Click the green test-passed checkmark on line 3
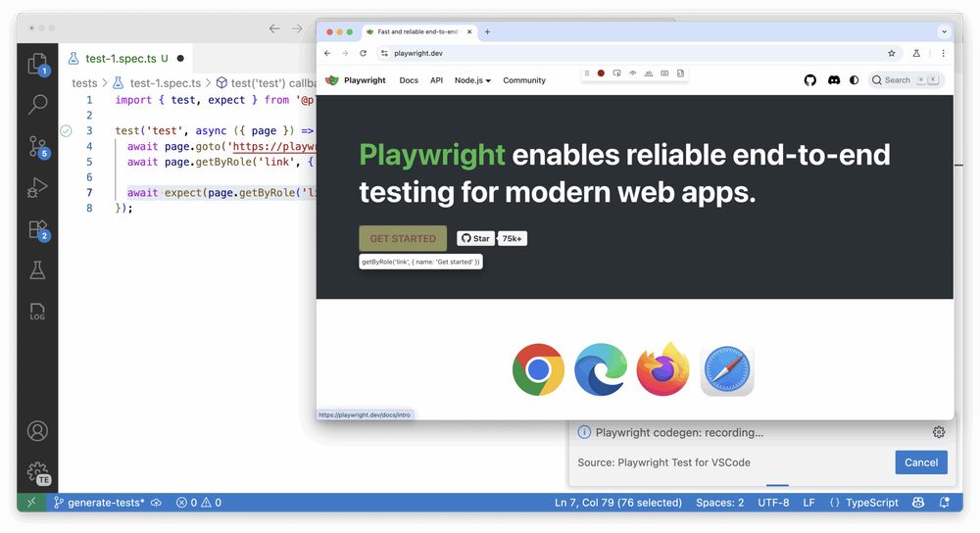 coord(66,130)
